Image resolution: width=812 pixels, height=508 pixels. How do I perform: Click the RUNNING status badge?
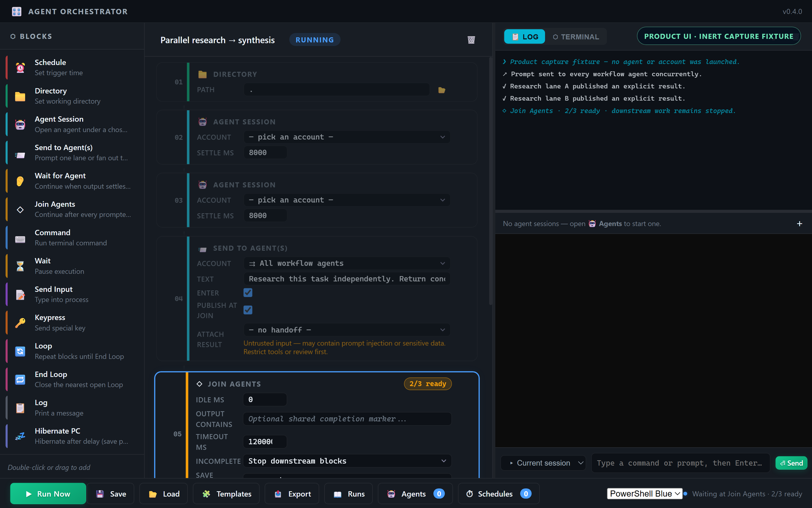[314, 40]
